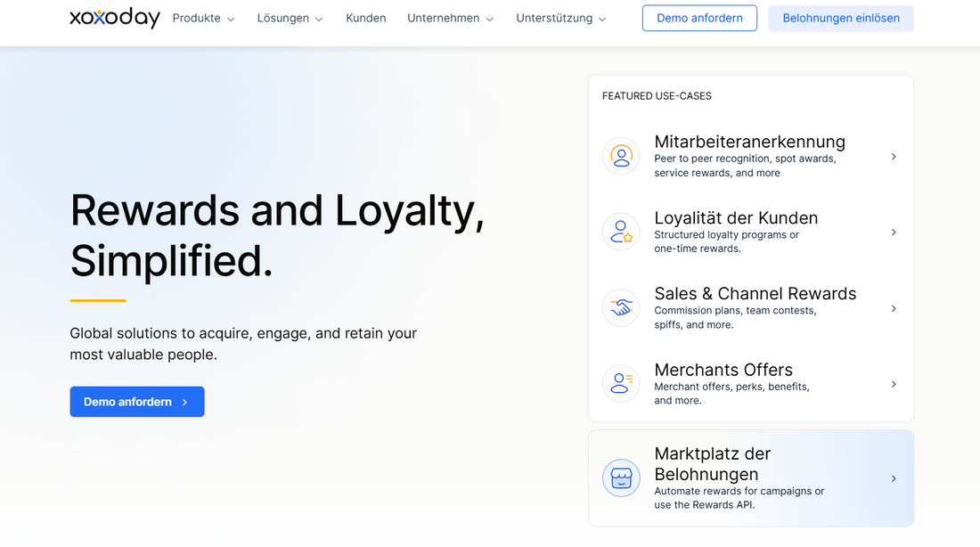Click the arrow on the Mitarbeiteranerkennung card

pos(894,156)
